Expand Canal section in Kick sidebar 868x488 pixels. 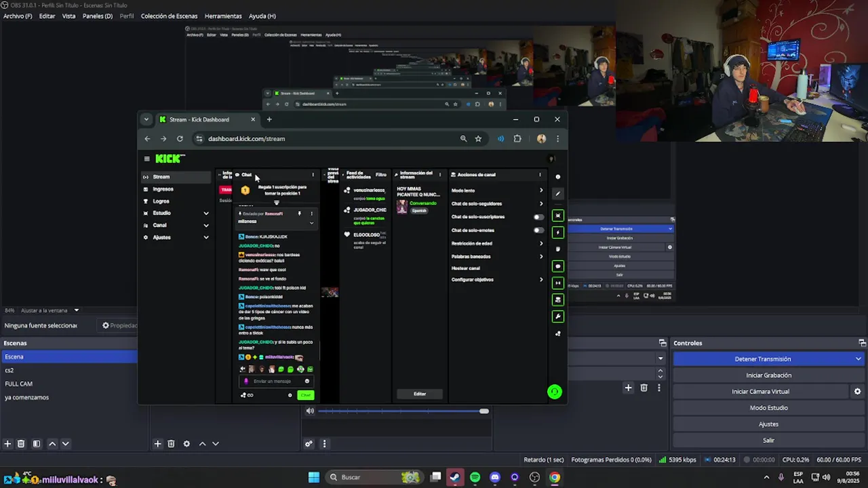[x=206, y=225]
